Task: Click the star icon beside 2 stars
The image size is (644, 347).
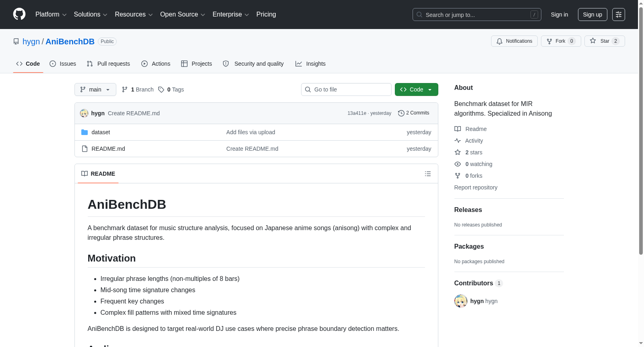Action: [458, 152]
